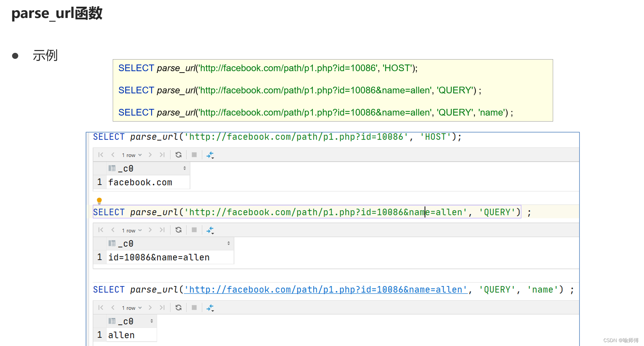Pin tab icon in id=10086&name=allen result toolbar
This screenshot has width=644, height=346.
pos(210,230)
